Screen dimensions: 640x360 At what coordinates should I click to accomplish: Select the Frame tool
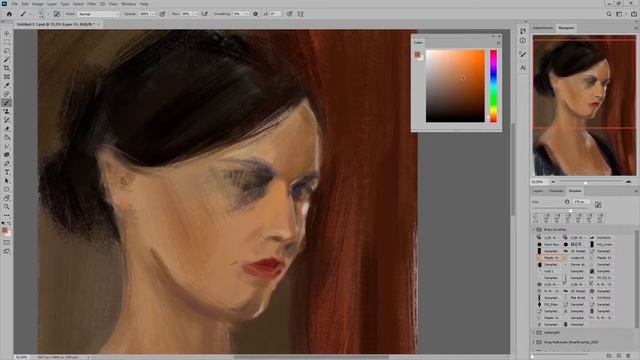coord(7,77)
